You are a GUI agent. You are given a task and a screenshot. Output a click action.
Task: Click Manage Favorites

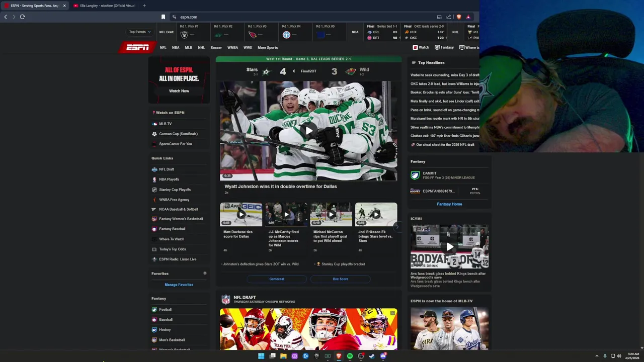179,285
